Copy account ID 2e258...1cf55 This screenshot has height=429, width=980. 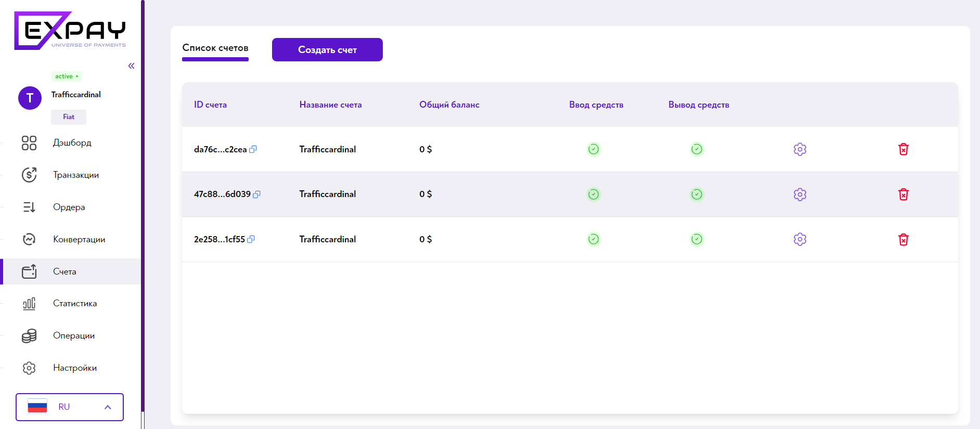251,239
